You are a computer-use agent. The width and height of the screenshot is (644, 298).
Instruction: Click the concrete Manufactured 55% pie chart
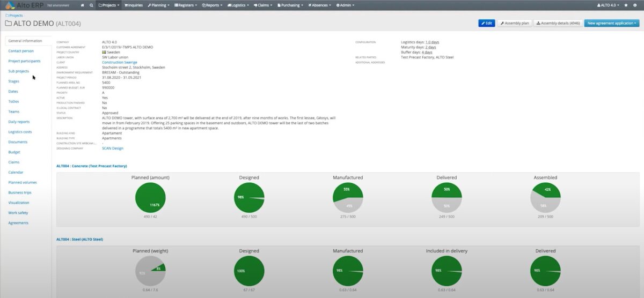tap(348, 197)
